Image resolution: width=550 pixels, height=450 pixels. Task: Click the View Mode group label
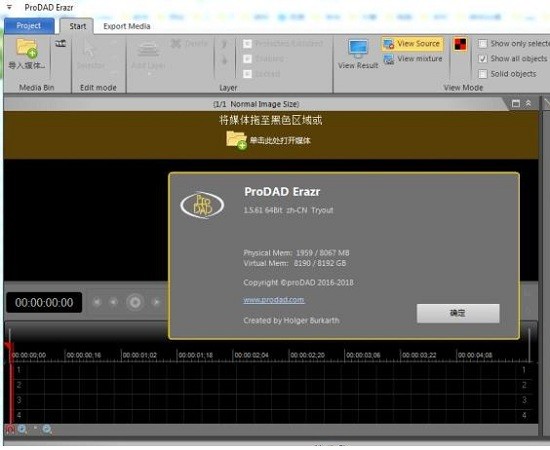[x=463, y=88]
